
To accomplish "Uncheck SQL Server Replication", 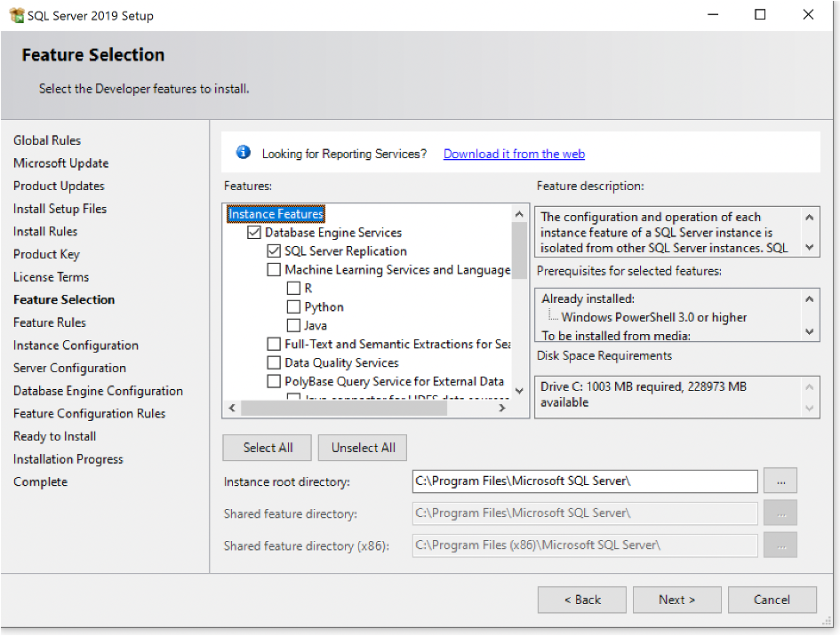I will 274,250.
